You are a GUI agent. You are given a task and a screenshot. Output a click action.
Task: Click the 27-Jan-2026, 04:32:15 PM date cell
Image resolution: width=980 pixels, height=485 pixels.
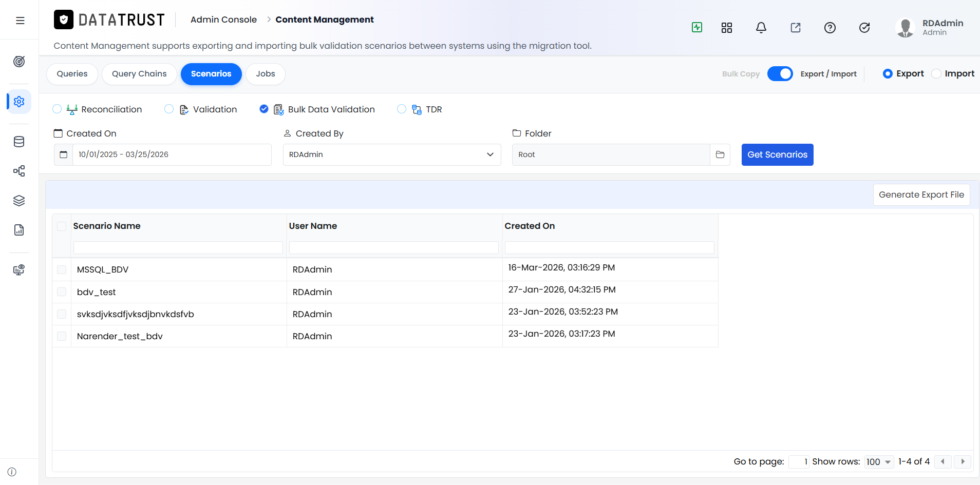pos(562,289)
